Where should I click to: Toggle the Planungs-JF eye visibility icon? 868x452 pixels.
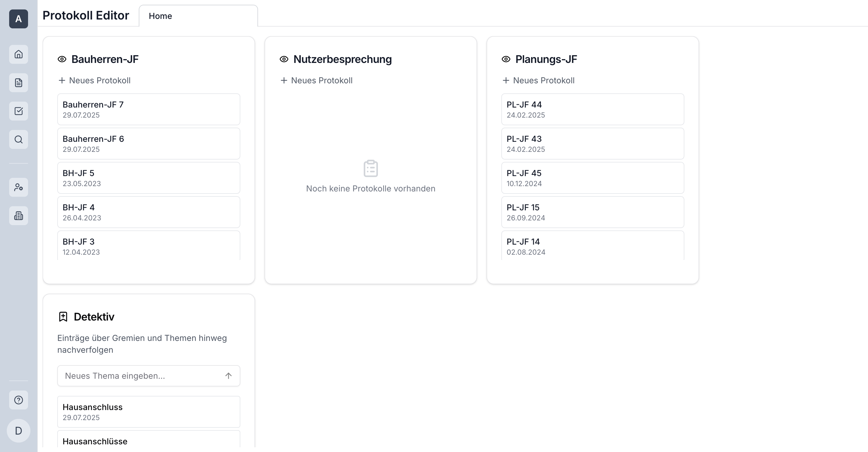point(506,59)
